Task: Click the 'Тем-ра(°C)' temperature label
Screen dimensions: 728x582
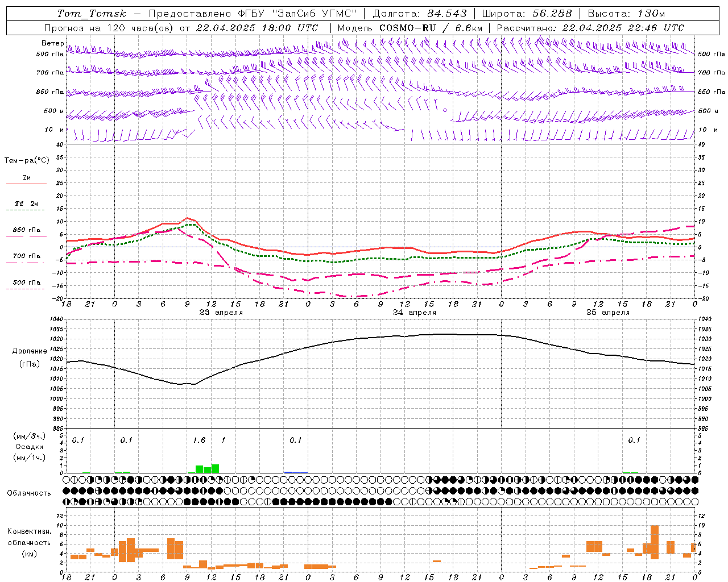Action: (x=27, y=161)
